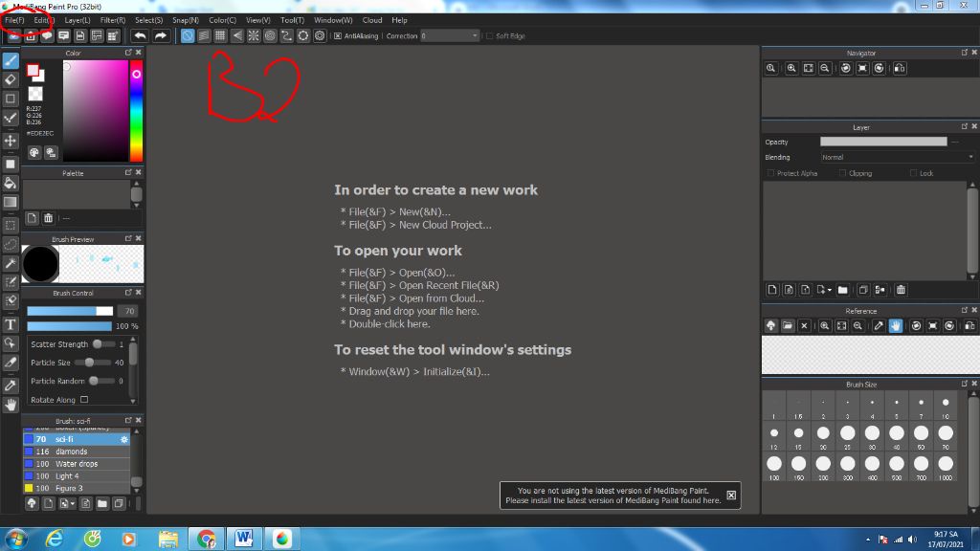Enable concentric circle snap guide
980x551 pixels.
(x=270, y=35)
